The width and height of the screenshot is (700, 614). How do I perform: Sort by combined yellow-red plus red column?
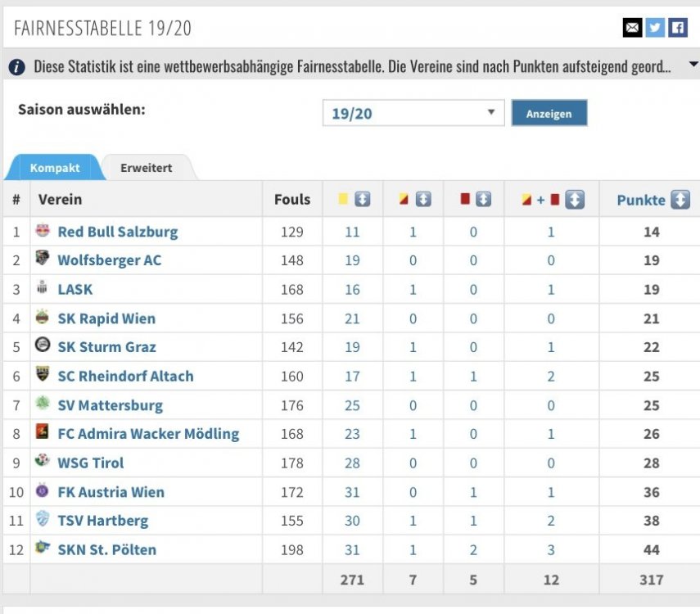pyautogui.click(x=575, y=200)
